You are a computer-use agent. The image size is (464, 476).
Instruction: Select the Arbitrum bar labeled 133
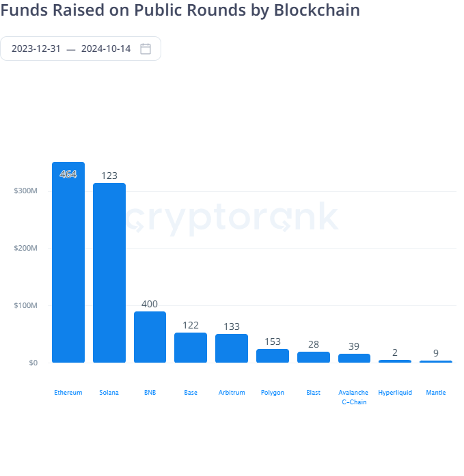click(x=232, y=348)
